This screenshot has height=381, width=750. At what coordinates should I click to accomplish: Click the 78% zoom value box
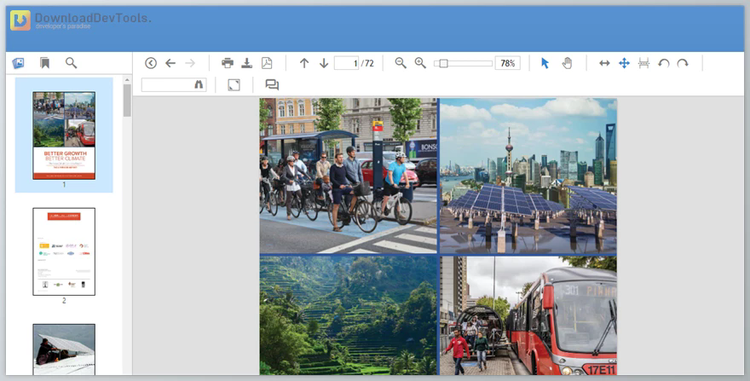507,63
